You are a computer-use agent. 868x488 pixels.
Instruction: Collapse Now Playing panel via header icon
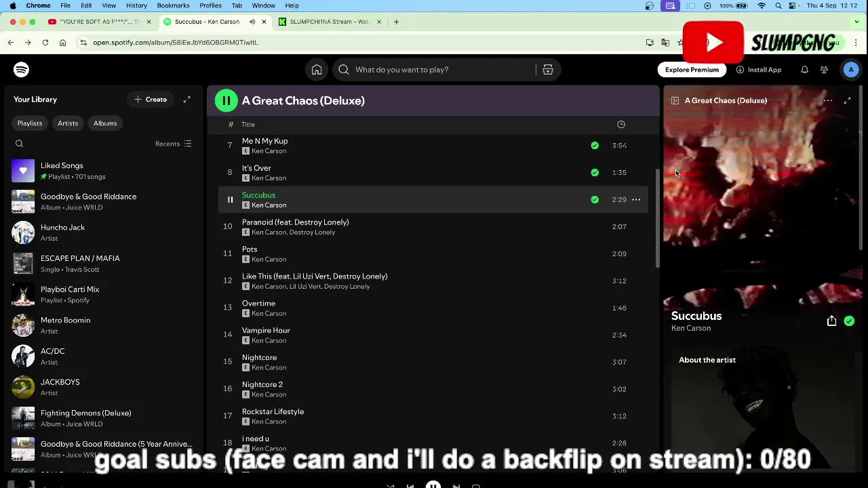[675, 101]
